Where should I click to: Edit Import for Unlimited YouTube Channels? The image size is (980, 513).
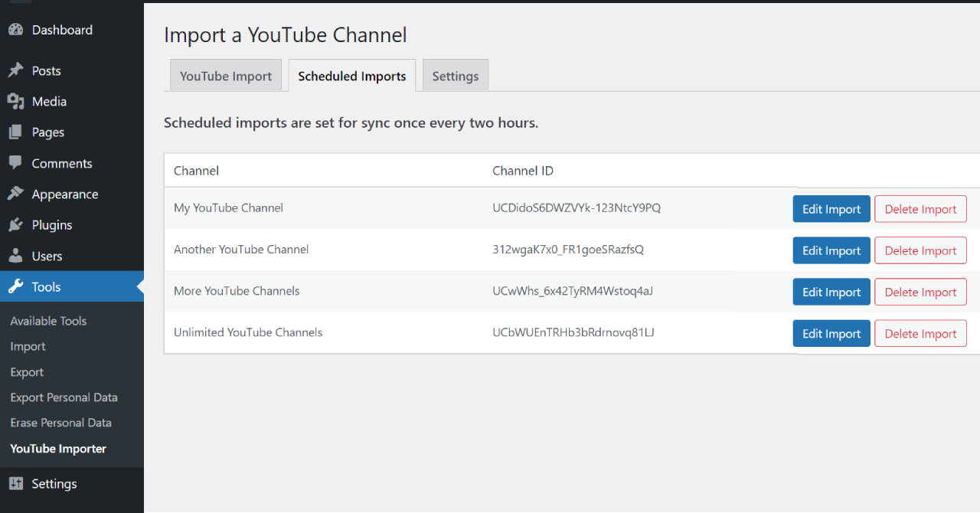[x=831, y=333]
